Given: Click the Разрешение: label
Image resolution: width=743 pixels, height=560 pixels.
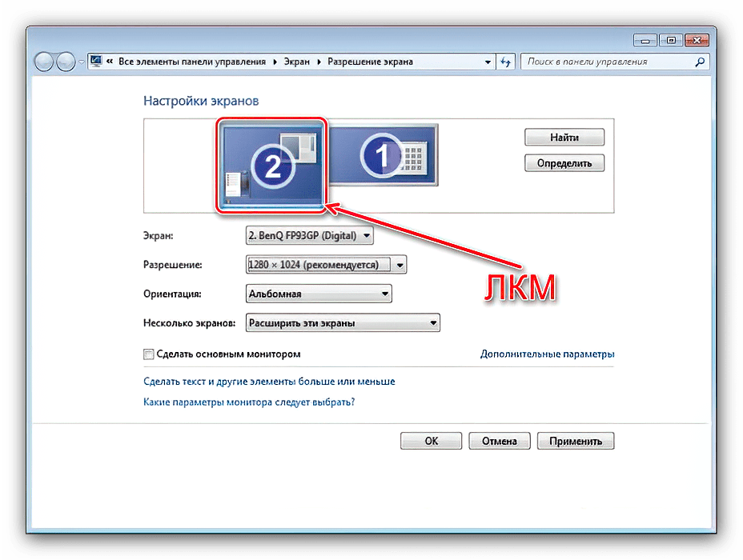Looking at the screenshot, I should coord(172,265).
